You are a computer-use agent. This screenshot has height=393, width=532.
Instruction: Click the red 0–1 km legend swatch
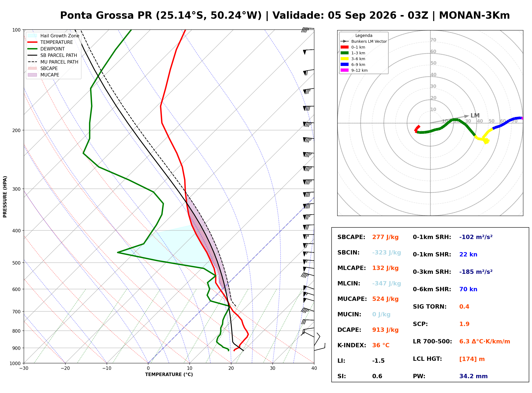(x=344, y=47)
